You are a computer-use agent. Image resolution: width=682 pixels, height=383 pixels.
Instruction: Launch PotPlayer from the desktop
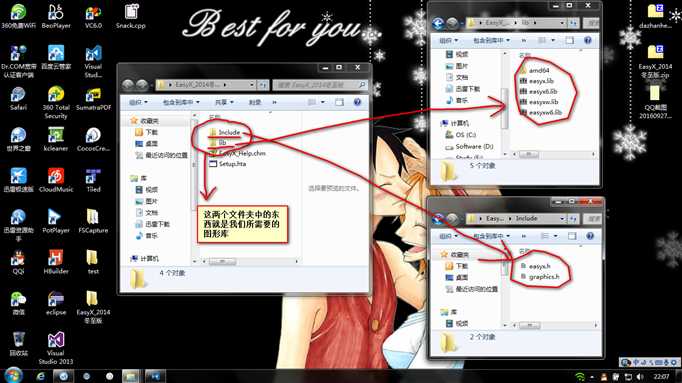56,221
